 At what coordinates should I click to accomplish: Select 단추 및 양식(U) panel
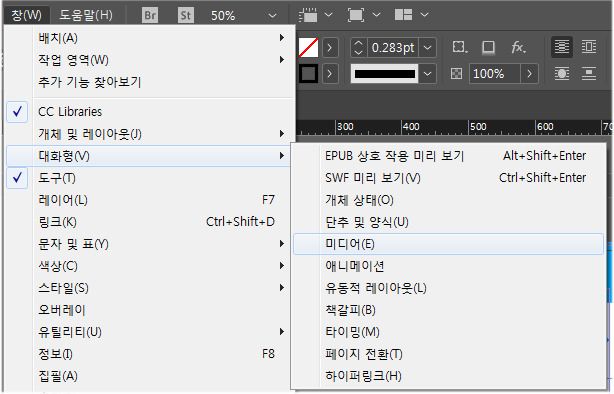pos(449,222)
